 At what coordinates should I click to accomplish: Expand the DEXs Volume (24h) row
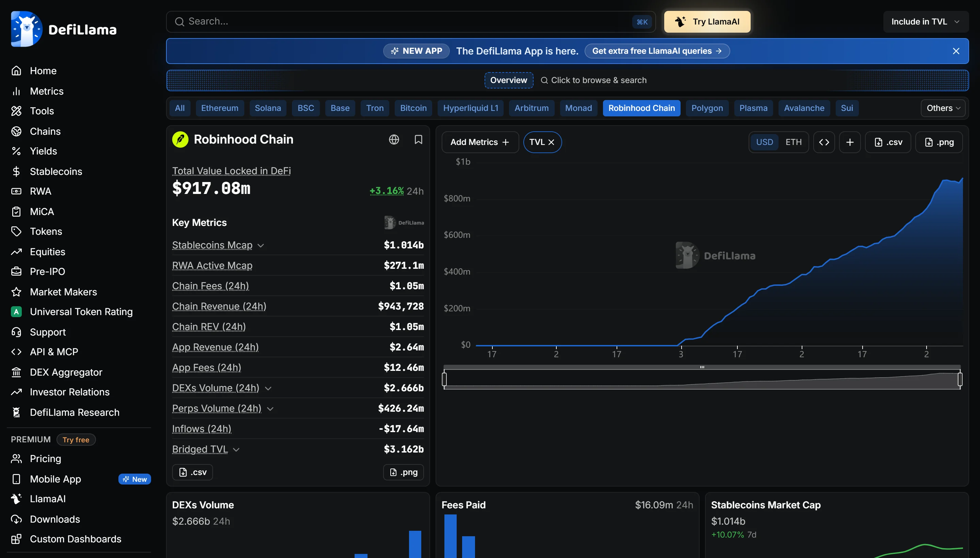click(x=268, y=388)
